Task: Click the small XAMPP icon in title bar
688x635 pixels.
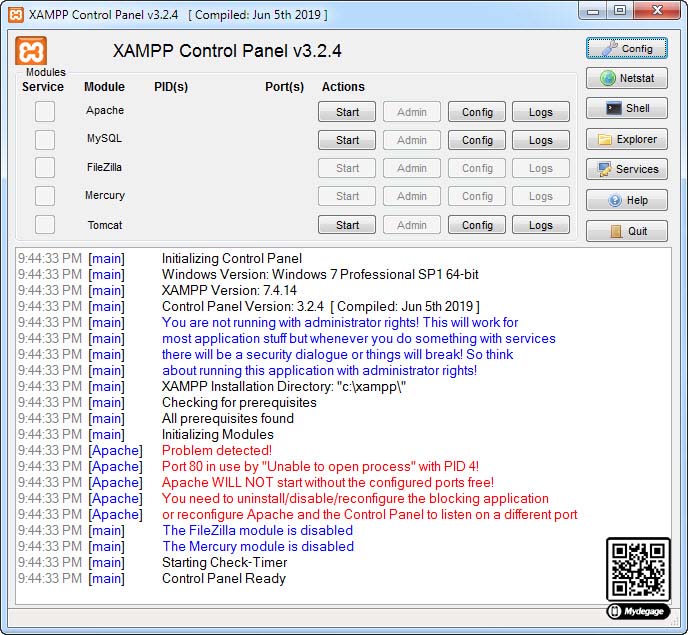Action: (16, 14)
